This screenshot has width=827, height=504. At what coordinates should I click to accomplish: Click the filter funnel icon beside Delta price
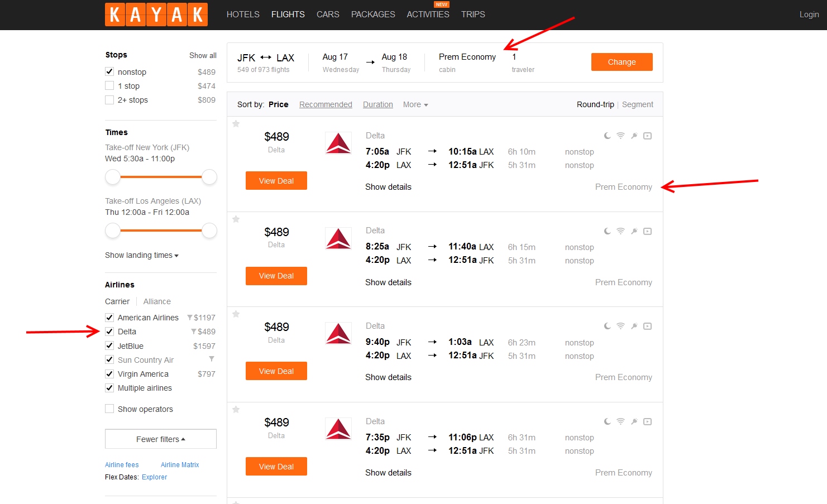(194, 332)
